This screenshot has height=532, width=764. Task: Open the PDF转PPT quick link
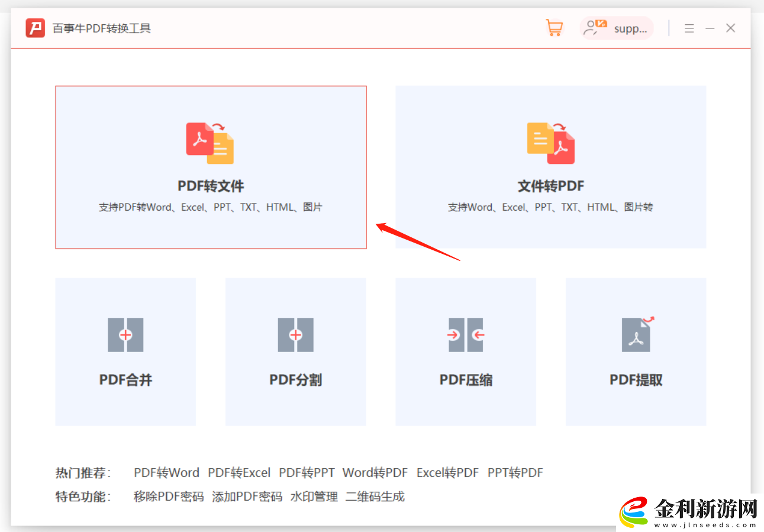click(307, 473)
